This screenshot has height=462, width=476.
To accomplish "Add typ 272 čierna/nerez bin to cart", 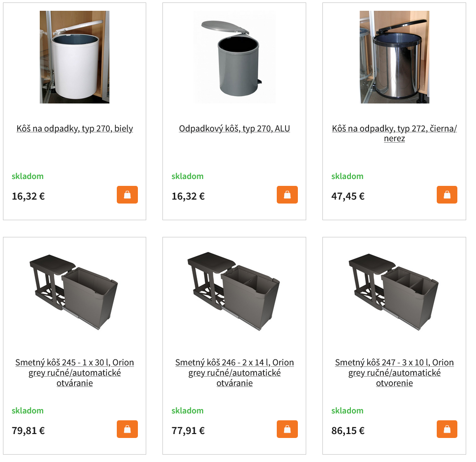I will coord(447,194).
